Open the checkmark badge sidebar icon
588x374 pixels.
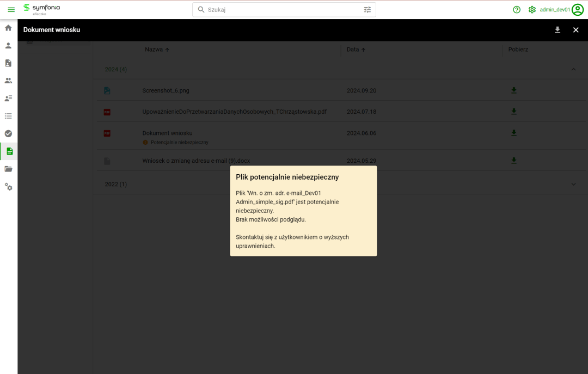(8, 133)
